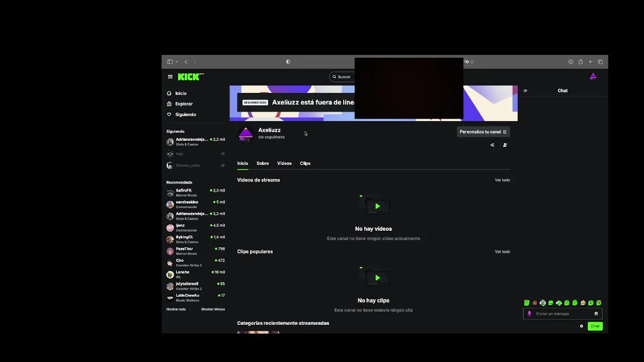Click the Siguiendo heart icon in the sidebar

[x=169, y=115]
